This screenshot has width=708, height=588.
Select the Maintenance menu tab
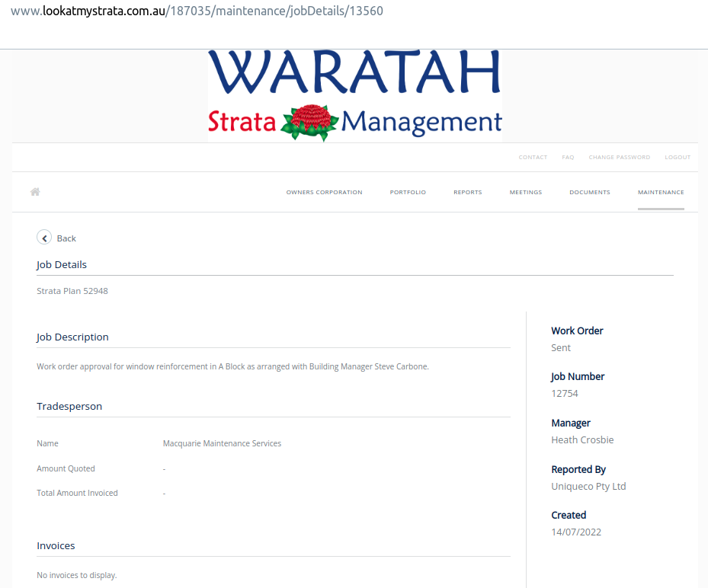(x=661, y=192)
